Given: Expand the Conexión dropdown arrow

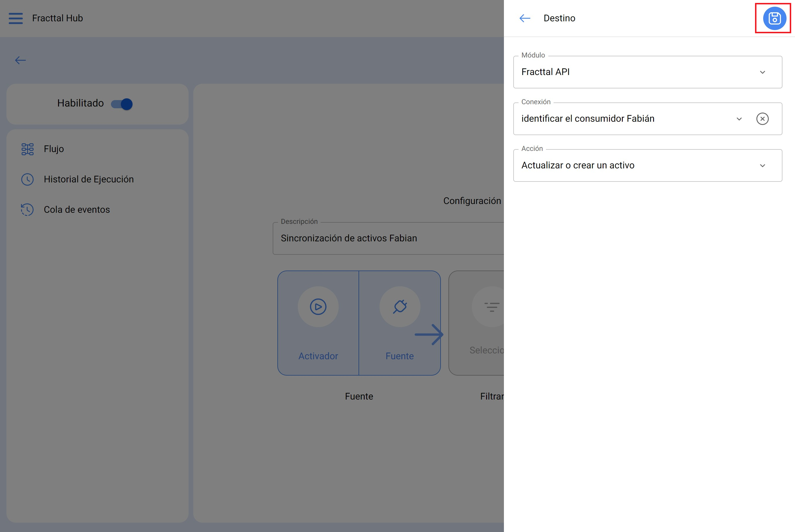Looking at the screenshot, I should click(x=739, y=119).
